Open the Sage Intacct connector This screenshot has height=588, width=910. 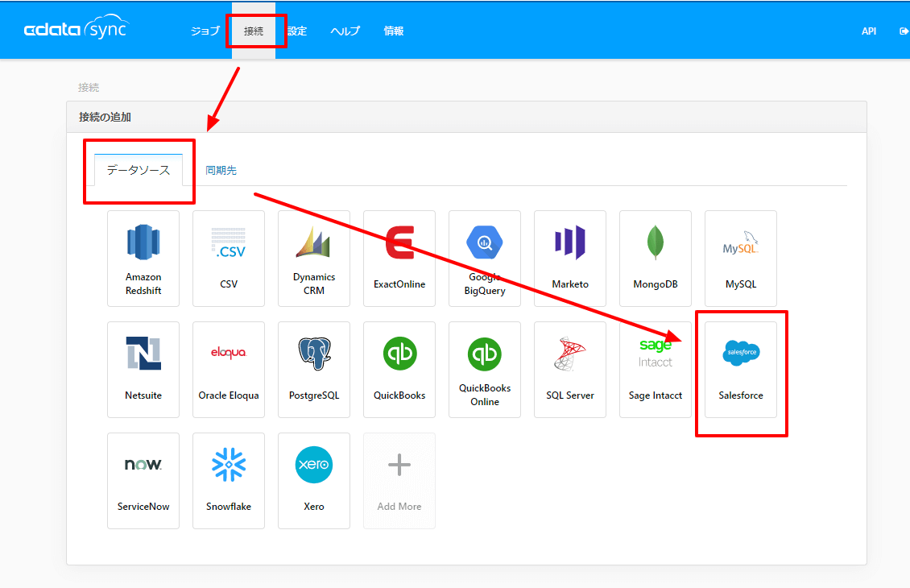tap(656, 370)
